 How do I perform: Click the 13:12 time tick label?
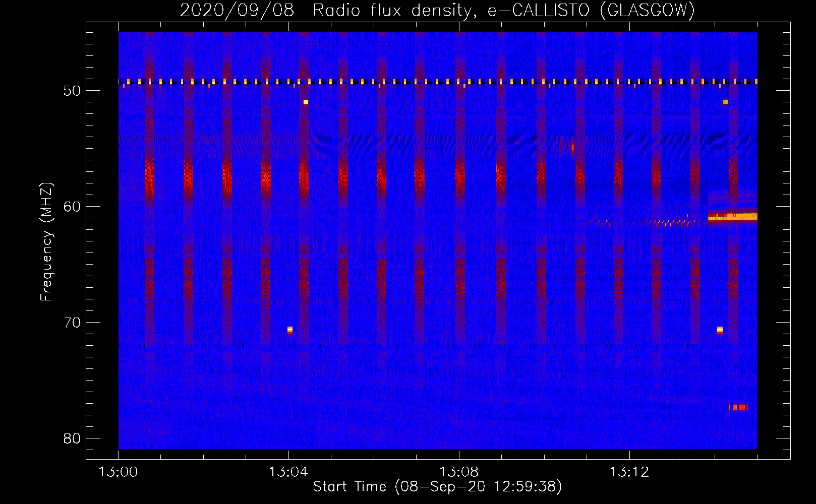[x=629, y=472]
